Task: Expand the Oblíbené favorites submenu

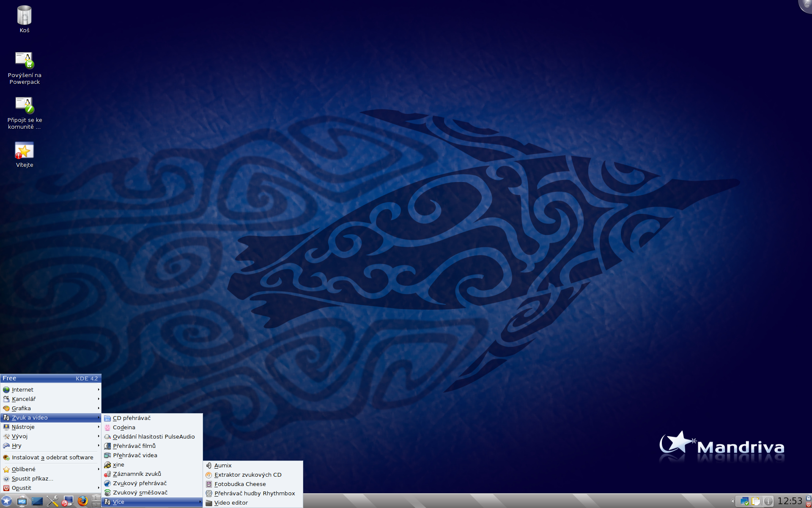Action: pyautogui.click(x=51, y=469)
